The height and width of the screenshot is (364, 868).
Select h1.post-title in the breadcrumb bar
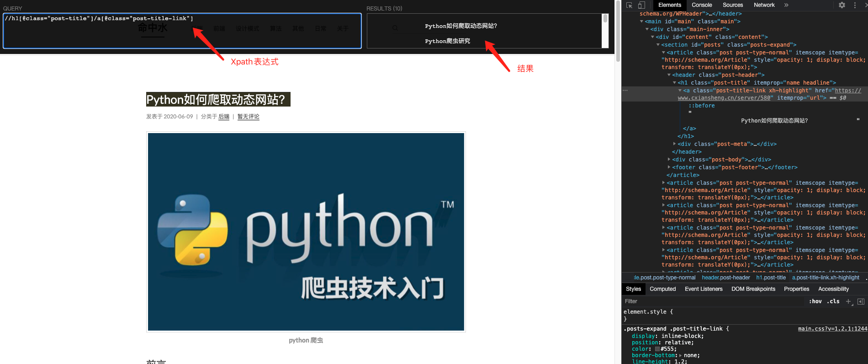click(x=771, y=278)
